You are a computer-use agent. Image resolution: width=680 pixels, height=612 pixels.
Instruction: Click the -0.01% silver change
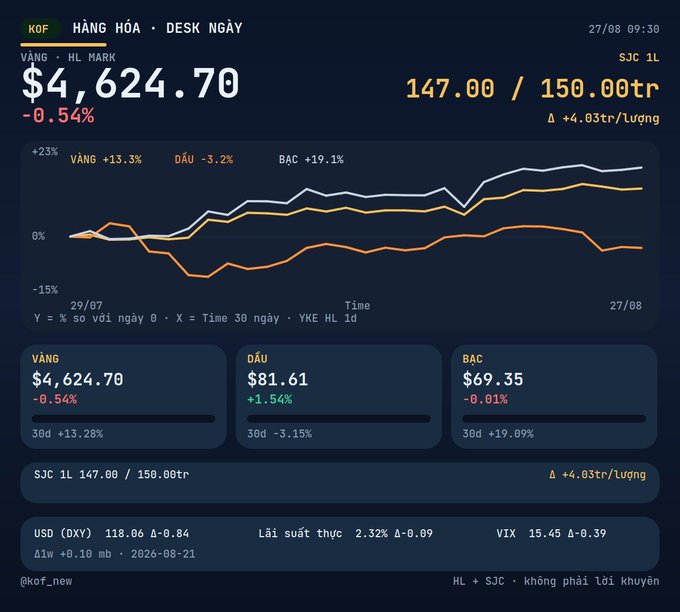tap(485, 399)
